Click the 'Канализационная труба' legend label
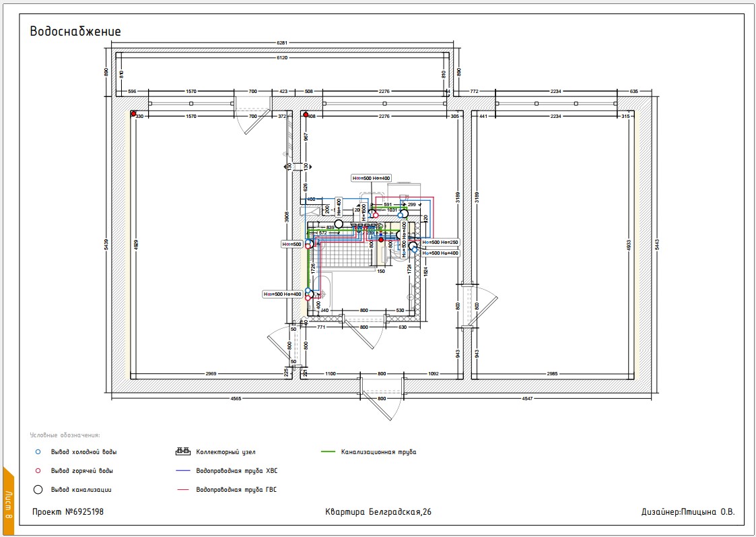Image resolution: width=756 pixels, height=537 pixels. pyautogui.click(x=378, y=452)
